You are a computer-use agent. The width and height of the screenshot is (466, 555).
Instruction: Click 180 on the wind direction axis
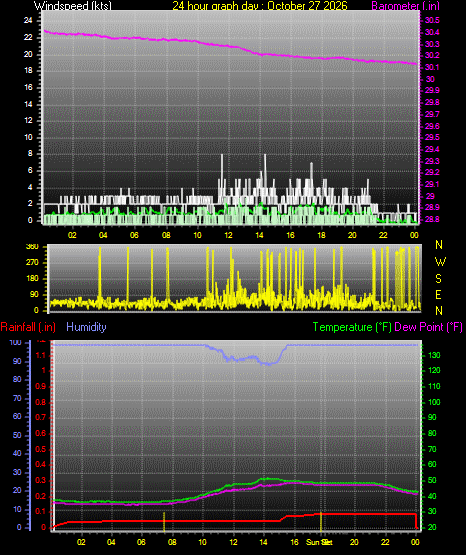click(32, 279)
